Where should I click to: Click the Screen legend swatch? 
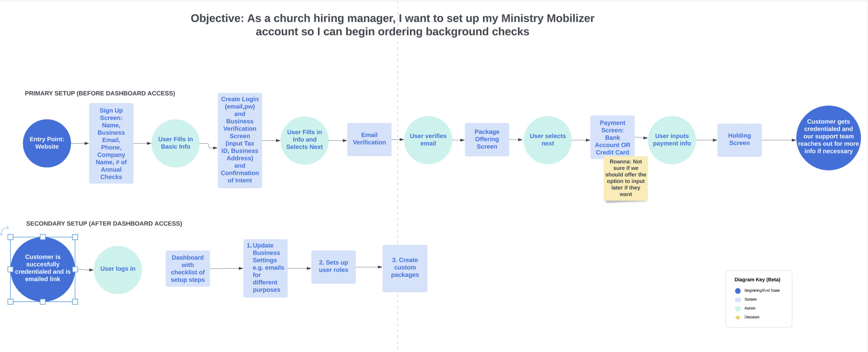(738, 300)
